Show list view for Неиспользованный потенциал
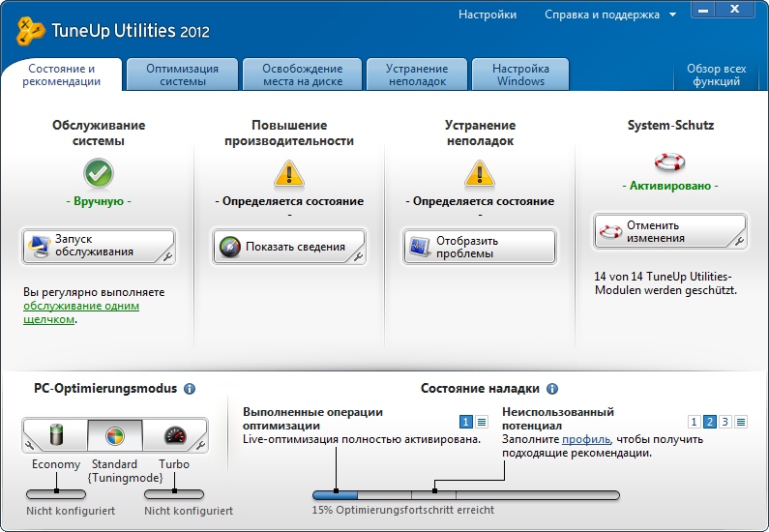 741,421
